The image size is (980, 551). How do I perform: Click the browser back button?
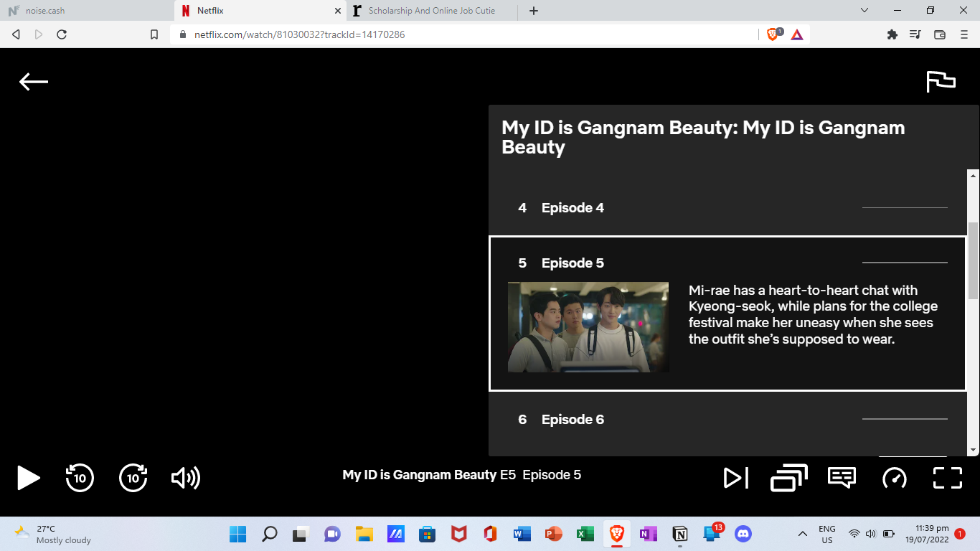[17, 34]
